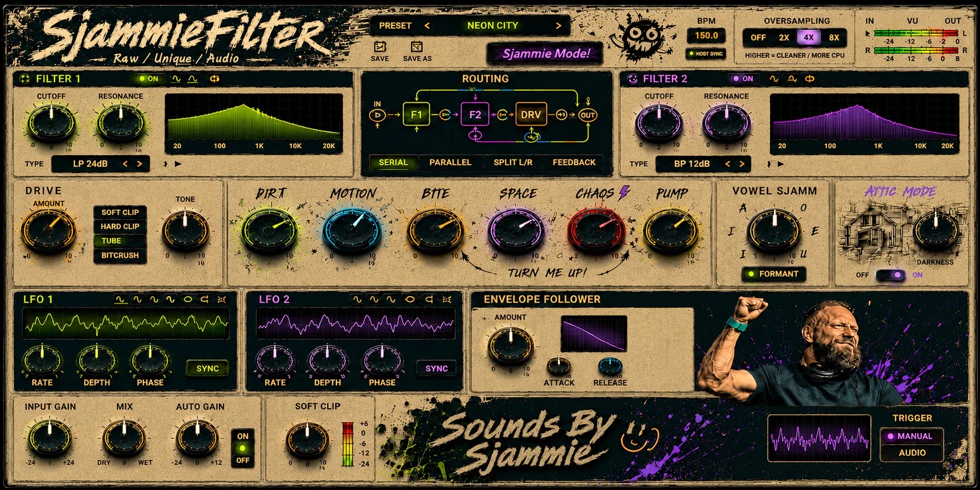980x490 pixels.
Task: Click the Filter 1 circular target icon
Action: [25, 79]
